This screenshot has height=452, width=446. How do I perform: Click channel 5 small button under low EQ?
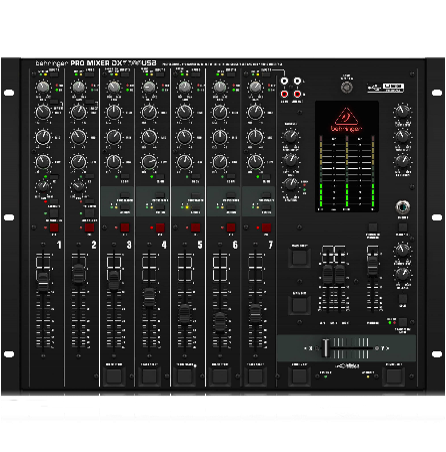(195, 177)
